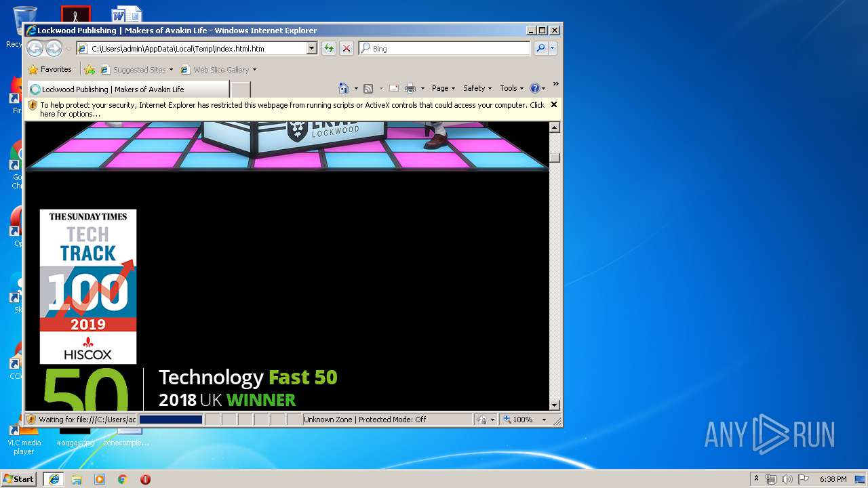Image resolution: width=868 pixels, height=488 pixels.
Task: Click the vertical scrollbar thumb
Action: pyautogui.click(x=555, y=158)
